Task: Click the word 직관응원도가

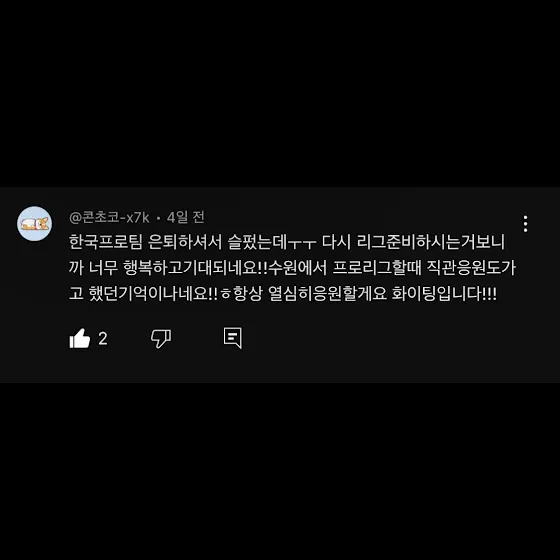Action: pyautogui.click(x=471, y=268)
